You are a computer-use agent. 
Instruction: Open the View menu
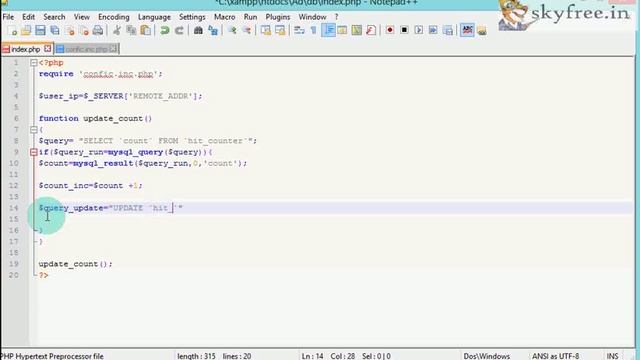82,17
